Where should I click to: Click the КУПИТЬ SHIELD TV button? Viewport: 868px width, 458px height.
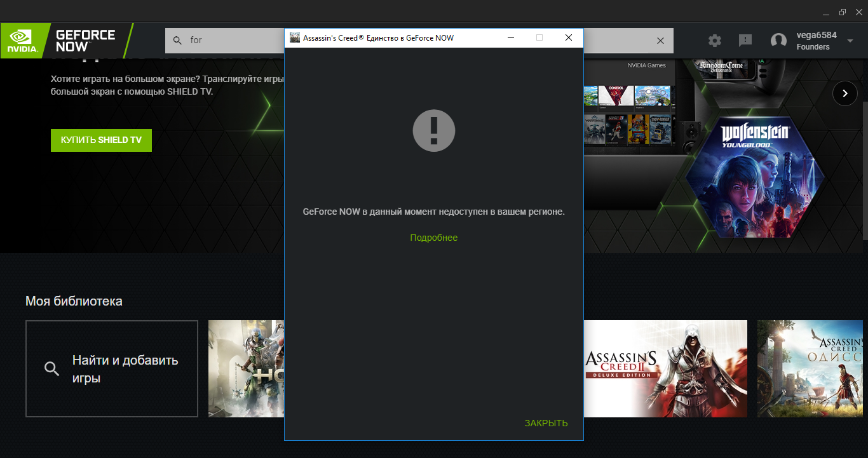point(101,140)
